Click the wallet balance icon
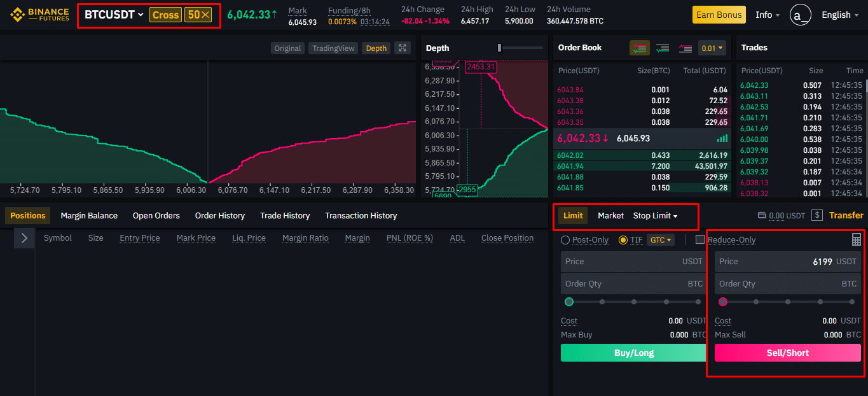Viewport: 868px width, 396px height. pos(762,216)
